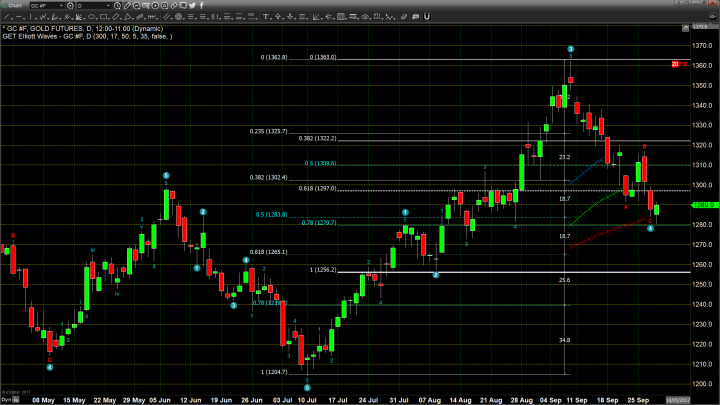
Task: Click the red 20 price marker
Action: [675, 64]
